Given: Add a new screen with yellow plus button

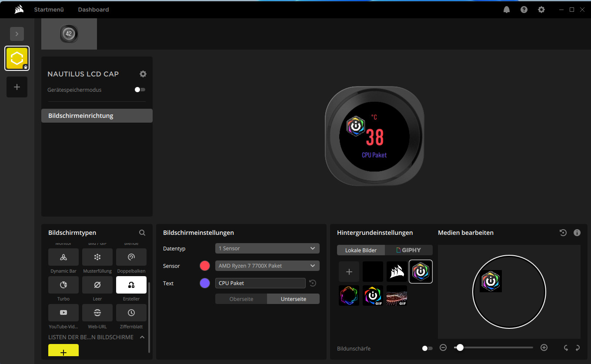Looking at the screenshot, I should pyautogui.click(x=63, y=351).
